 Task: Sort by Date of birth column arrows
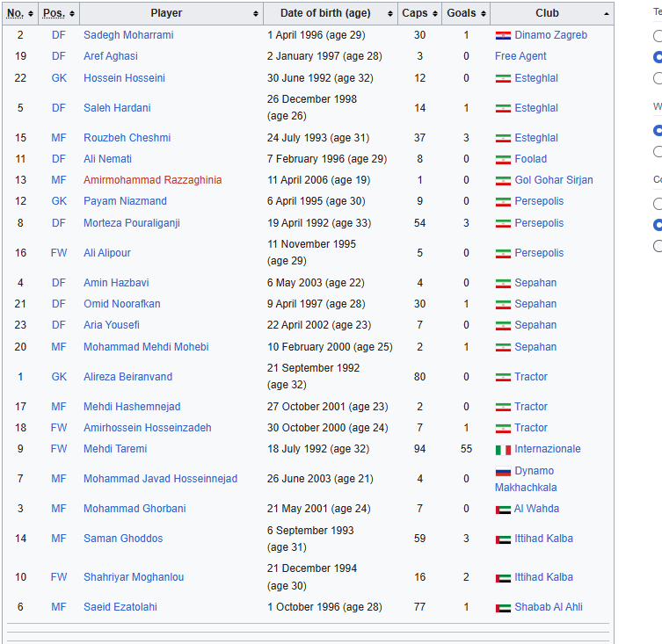pos(390,14)
